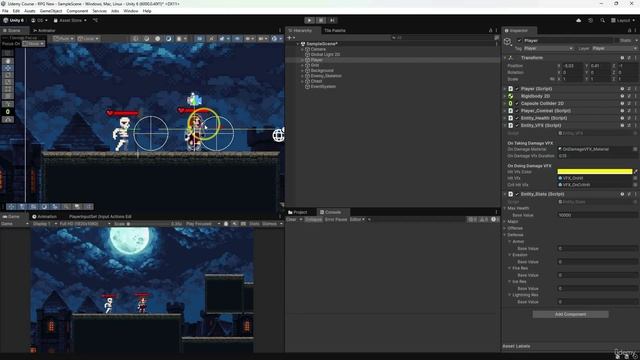The image size is (640, 360).
Task: Open the Pivot mode dropdown
Action: tap(64, 39)
